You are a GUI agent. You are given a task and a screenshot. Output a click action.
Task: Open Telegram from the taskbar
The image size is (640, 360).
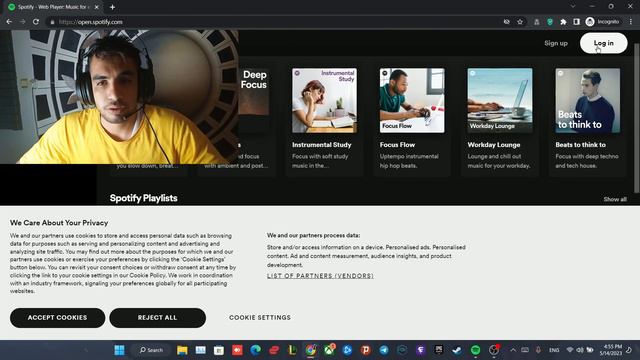[384, 350]
